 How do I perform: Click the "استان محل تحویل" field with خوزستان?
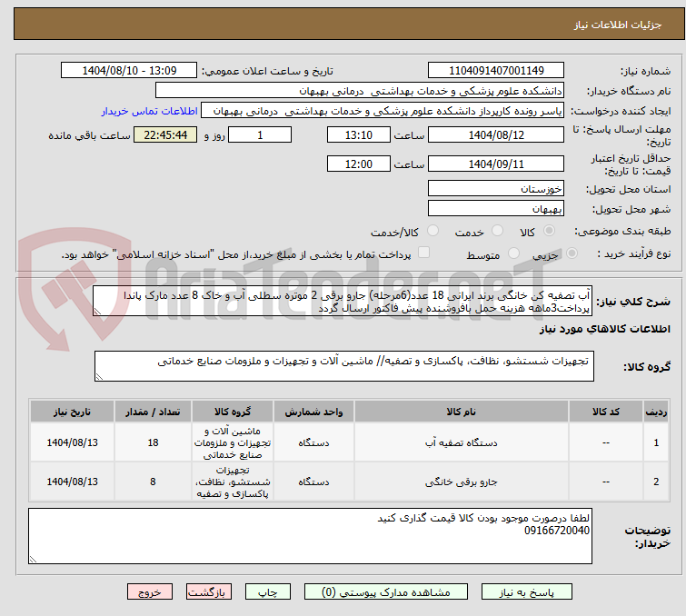pos(496,189)
